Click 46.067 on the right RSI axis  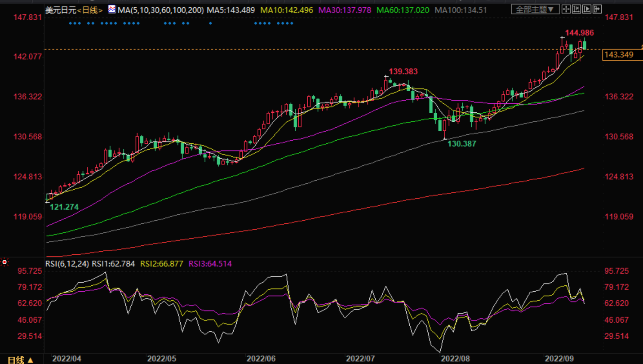tap(616, 320)
